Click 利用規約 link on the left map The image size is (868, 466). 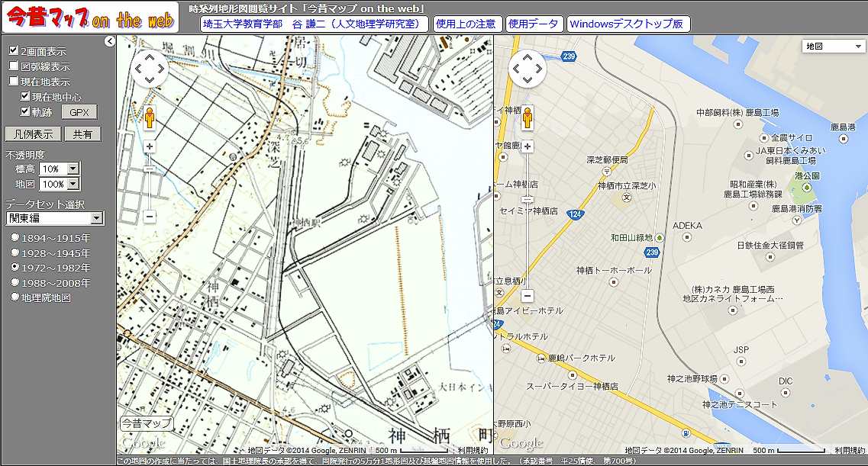click(x=473, y=451)
